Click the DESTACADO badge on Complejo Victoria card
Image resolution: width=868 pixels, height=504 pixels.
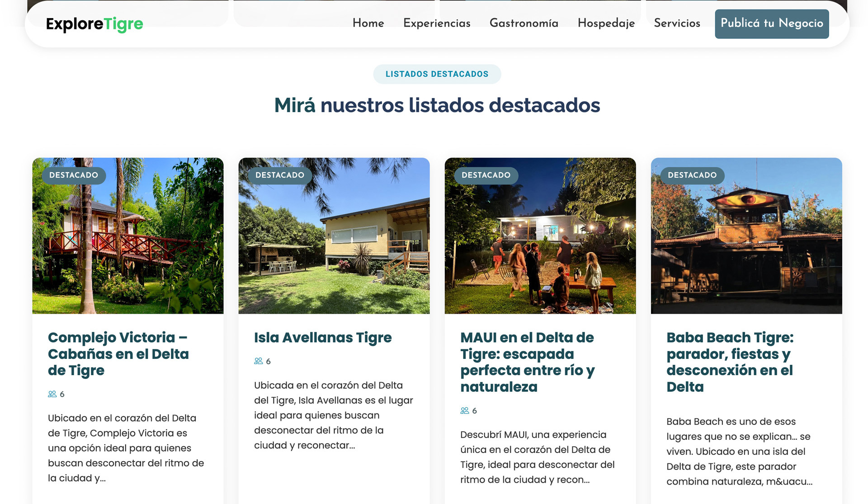click(x=73, y=175)
